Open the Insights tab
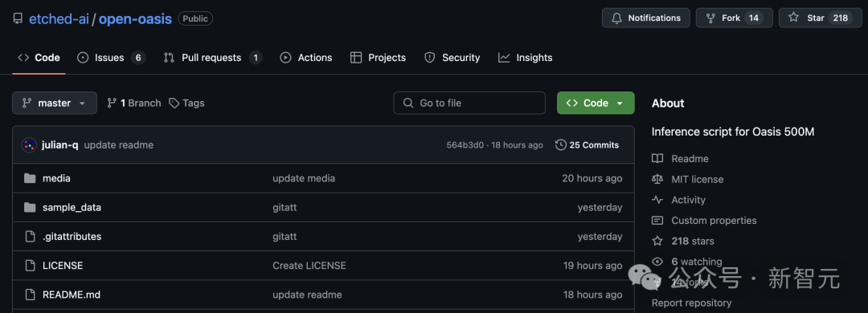Screen dimensions: 868x313 click(526, 58)
